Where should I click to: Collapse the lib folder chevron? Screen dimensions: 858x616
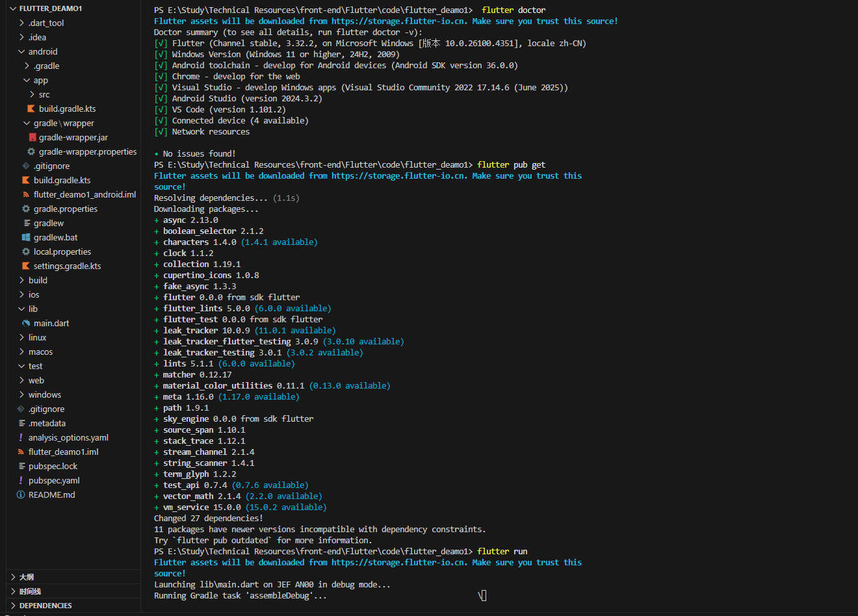click(22, 309)
